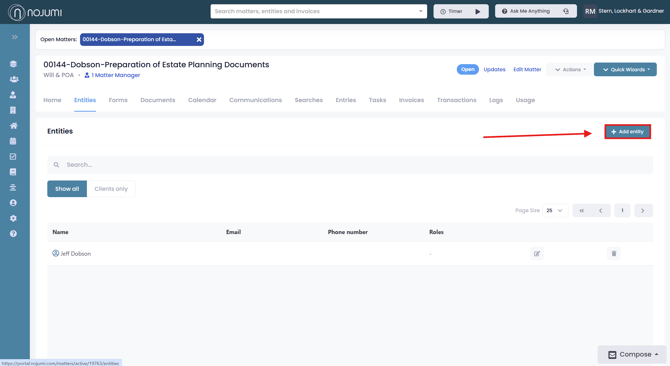
Task: Switch to the Transactions tab
Action: click(x=456, y=100)
